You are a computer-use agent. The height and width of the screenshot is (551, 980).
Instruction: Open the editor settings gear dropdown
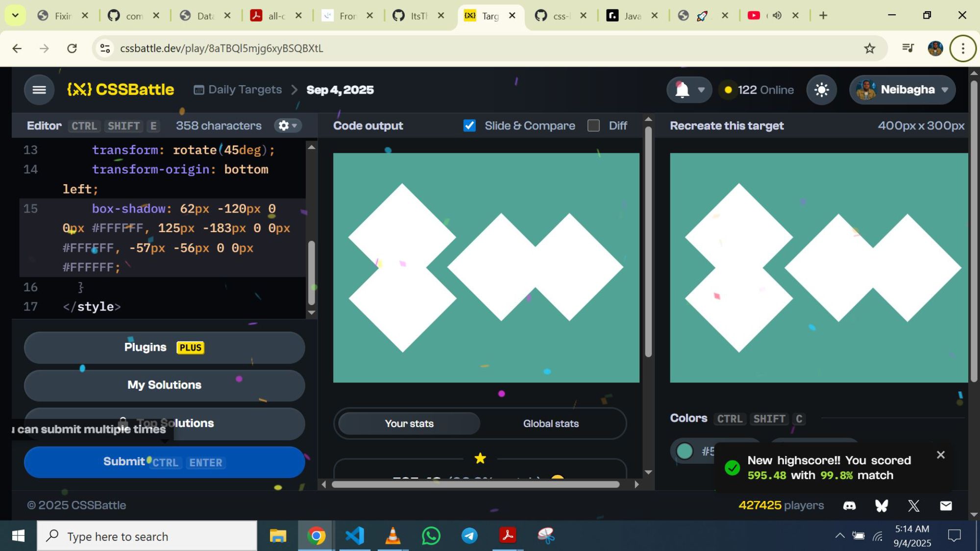[288, 126]
